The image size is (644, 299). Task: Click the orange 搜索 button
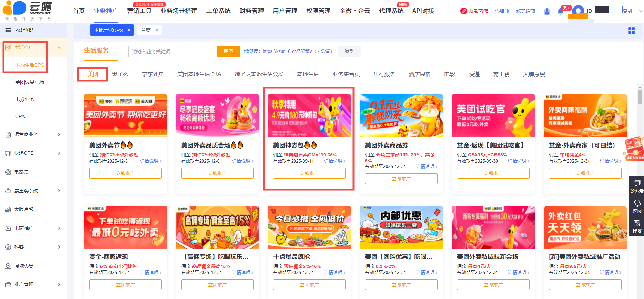tap(229, 51)
